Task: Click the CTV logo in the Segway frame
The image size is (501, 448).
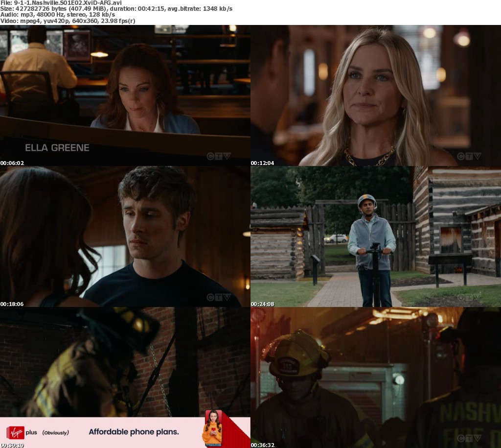Action: 469,297
